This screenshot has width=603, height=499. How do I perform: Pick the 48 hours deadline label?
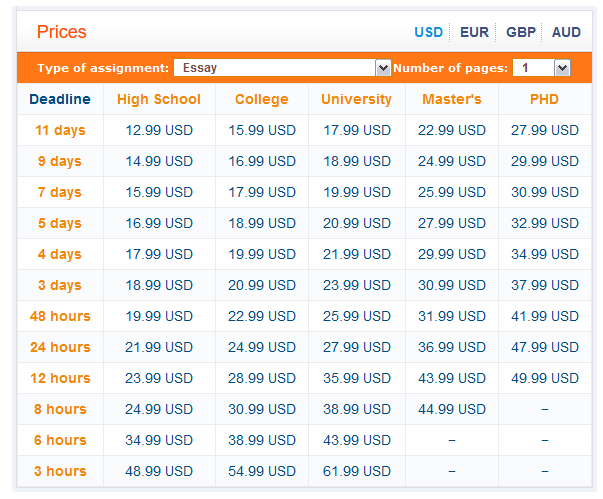pos(60,316)
